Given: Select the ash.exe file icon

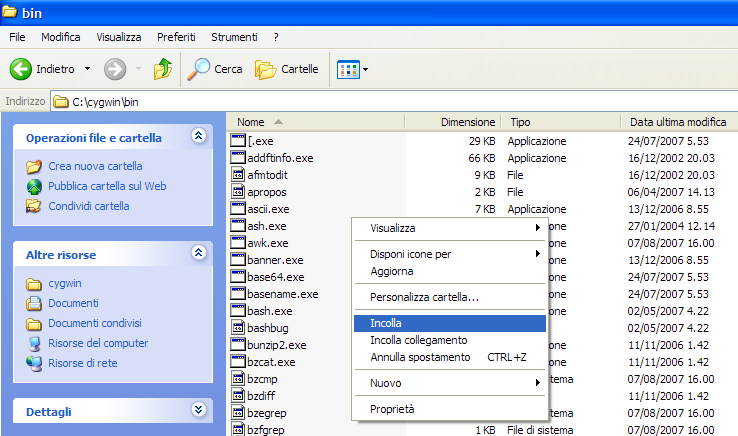Looking at the screenshot, I should [x=238, y=225].
